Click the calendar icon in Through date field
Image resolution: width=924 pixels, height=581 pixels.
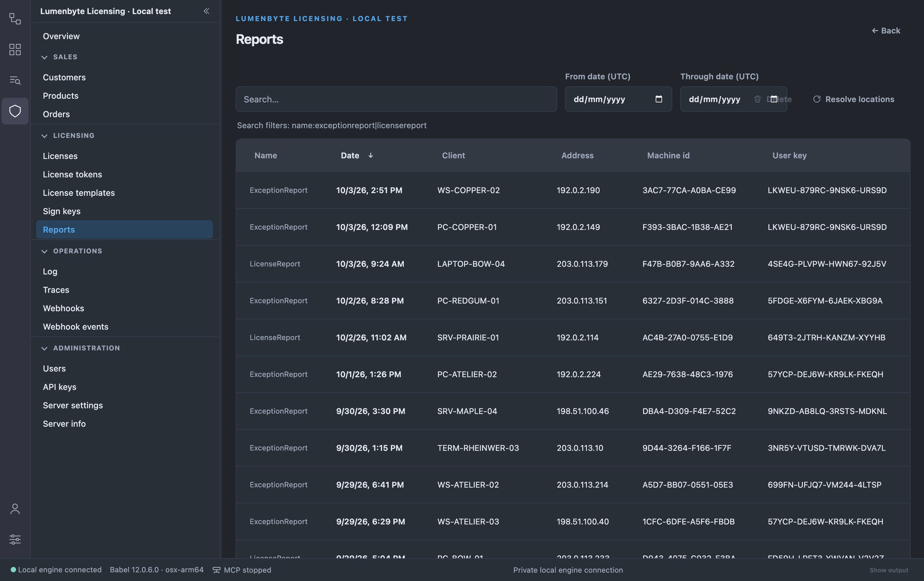[x=774, y=99]
